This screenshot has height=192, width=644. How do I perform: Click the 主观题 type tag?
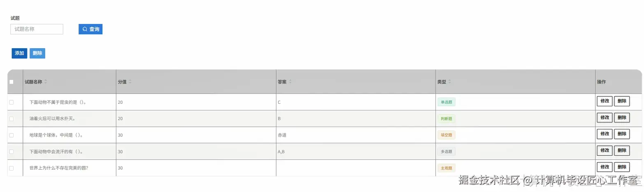446,168
